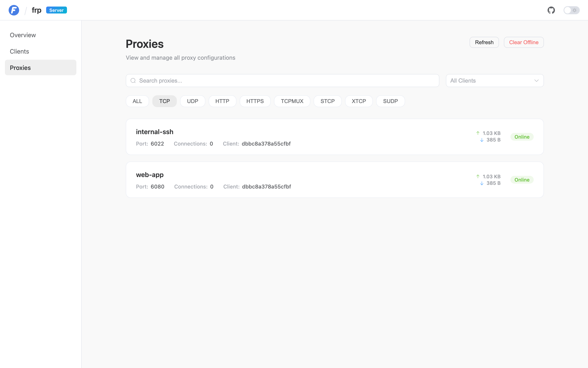
Task: Open the internal-ssh proxy name
Action: pyautogui.click(x=155, y=132)
